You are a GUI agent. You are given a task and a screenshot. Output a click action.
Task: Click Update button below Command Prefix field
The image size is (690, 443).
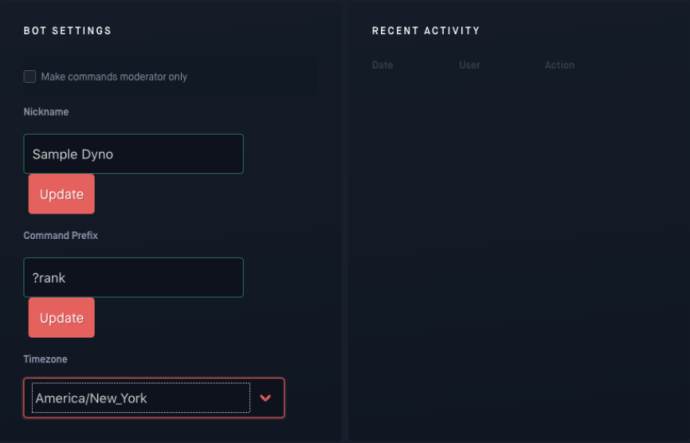[x=62, y=318]
